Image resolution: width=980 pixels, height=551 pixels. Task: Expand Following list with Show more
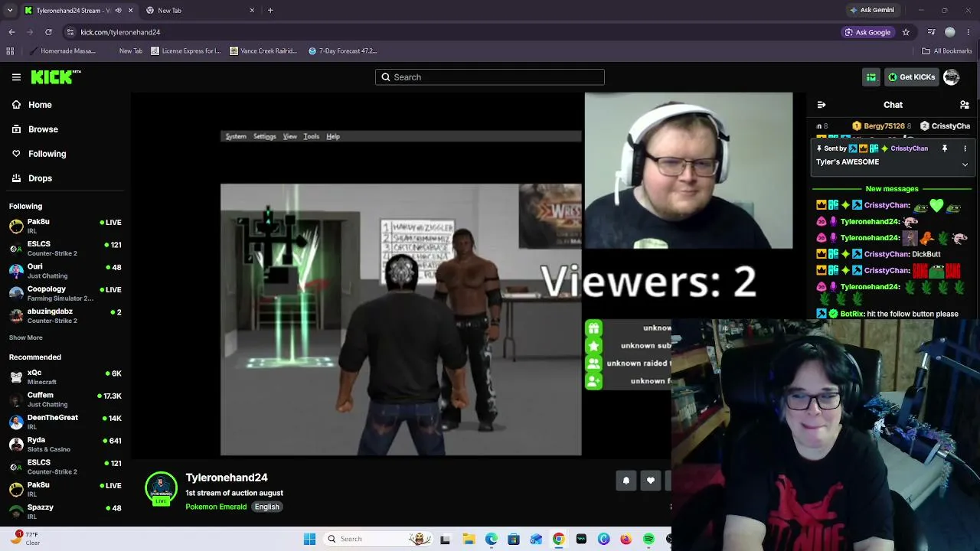point(26,337)
